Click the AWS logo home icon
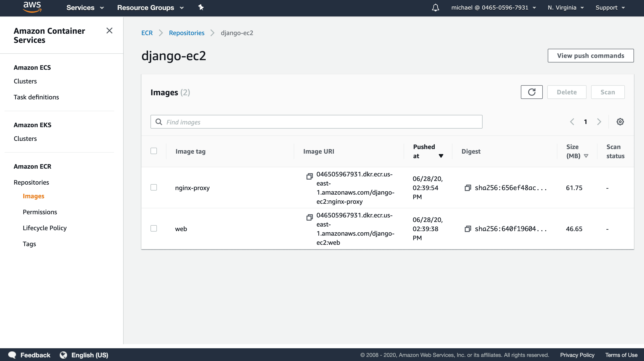This screenshot has width=644, height=361. point(32,7)
